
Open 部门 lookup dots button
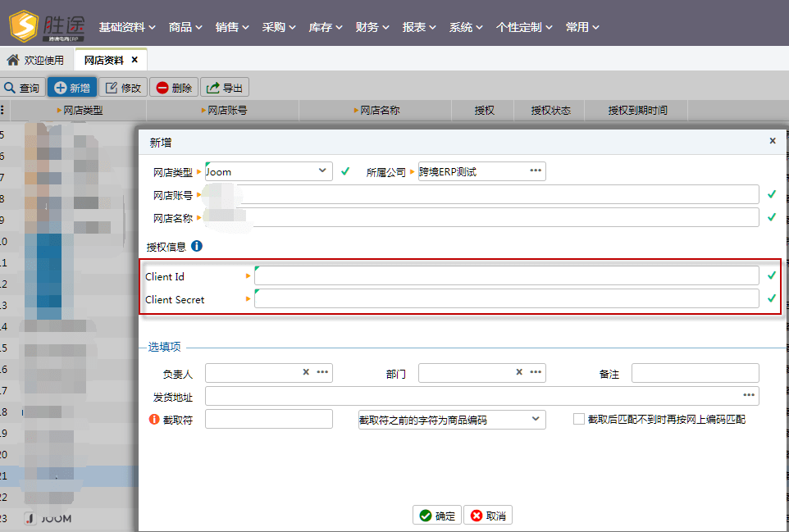point(536,372)
